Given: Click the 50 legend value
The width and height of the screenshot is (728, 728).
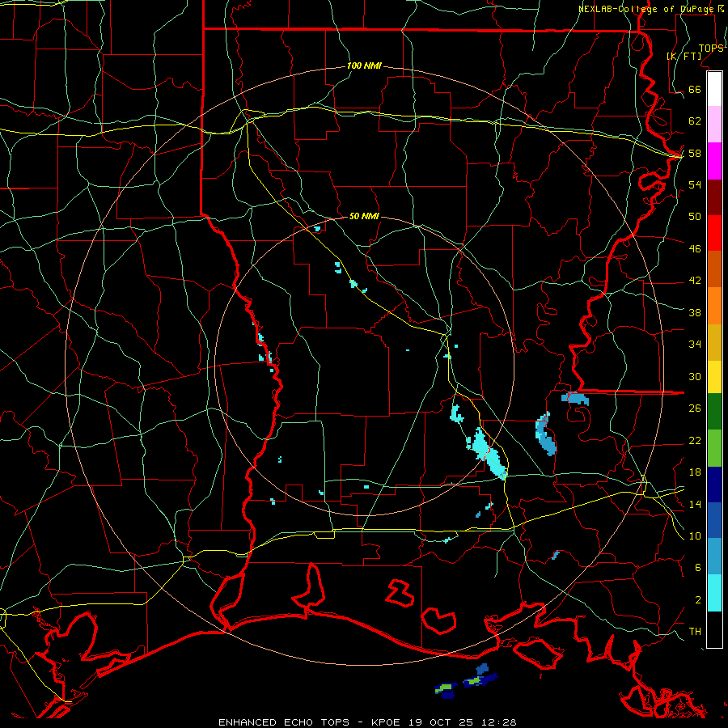Looking at the screenshot, I should (x=695, y=216).
